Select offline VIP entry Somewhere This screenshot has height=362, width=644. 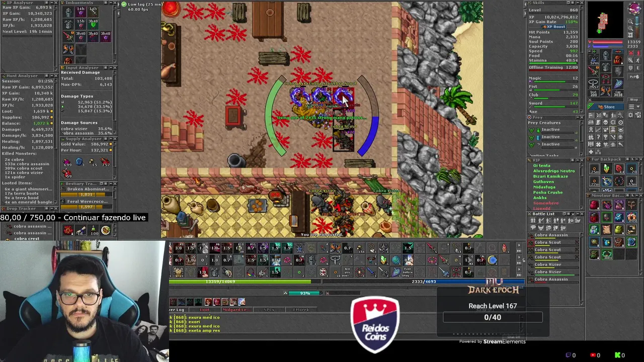[x=546, y=203]
